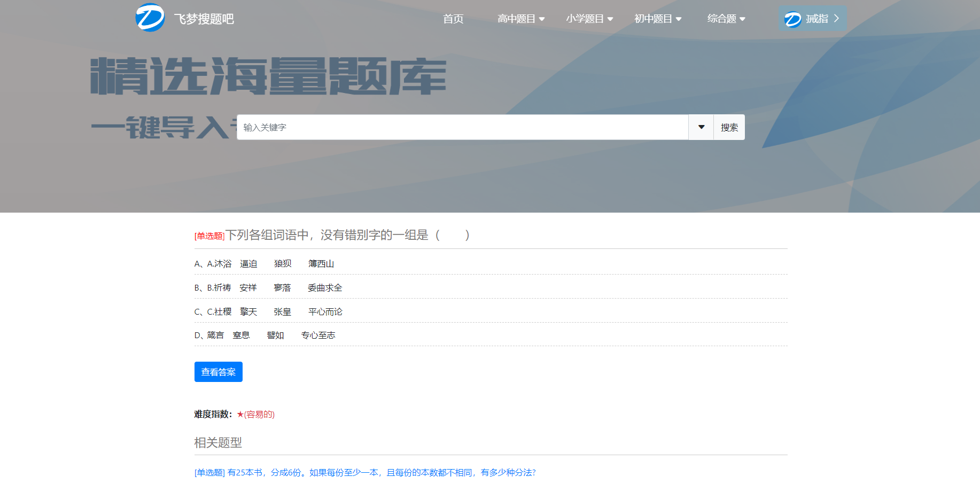The image size is (980, 484).
Task: Click the blue 查看答案 button
Action: pos(218,372)
